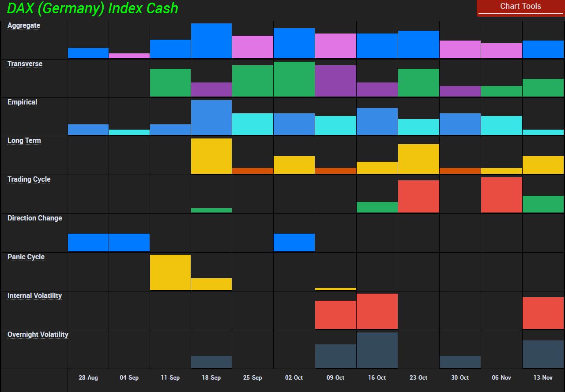Click the Long Term yellow bar for 13-Nov
Screen dimensions: 565x392
point(543,165)
